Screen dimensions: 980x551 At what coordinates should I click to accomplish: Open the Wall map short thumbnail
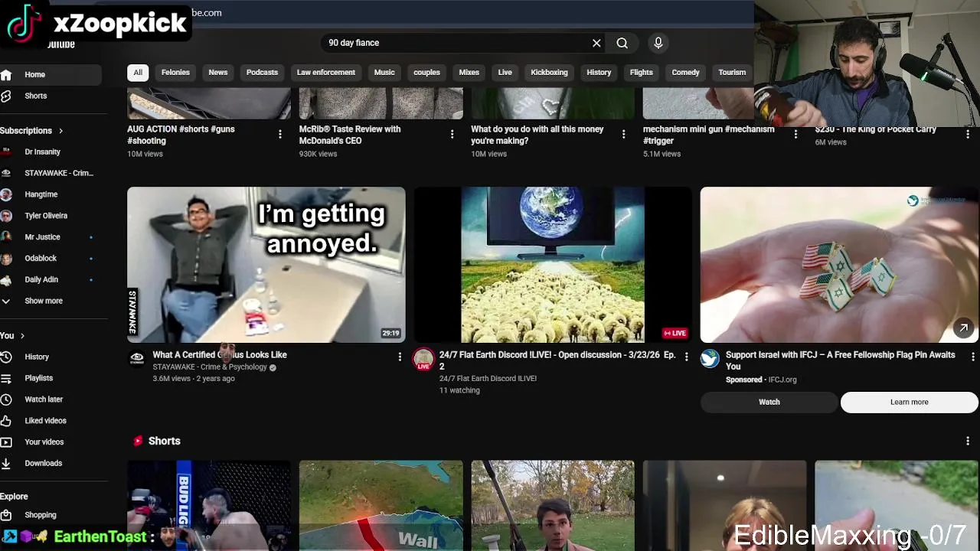tap(381, 505)
